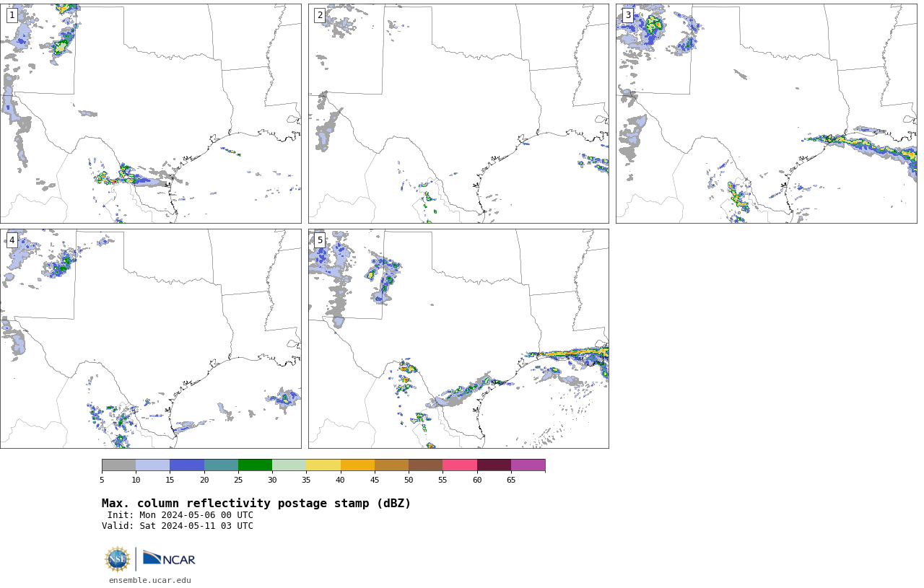Click the ensemble.ucar.edu text
This screenshot has height=588, width=924.
(150, 580)
